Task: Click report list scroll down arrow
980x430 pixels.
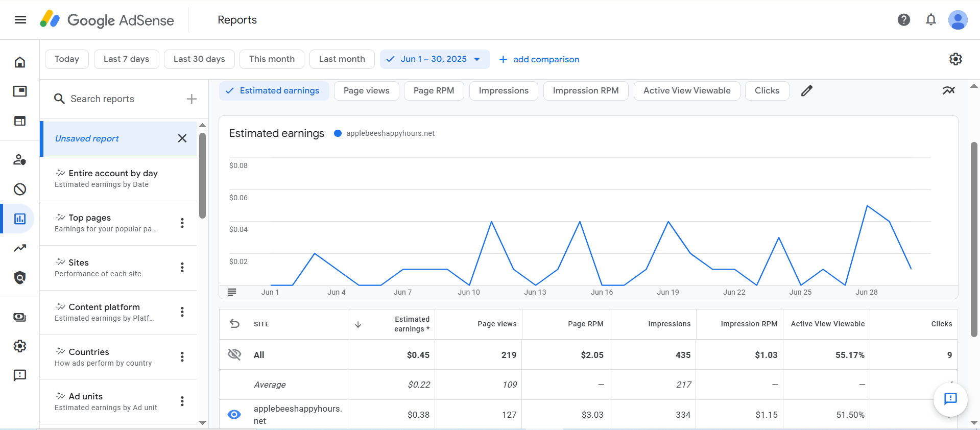Action: click(202, 422)
